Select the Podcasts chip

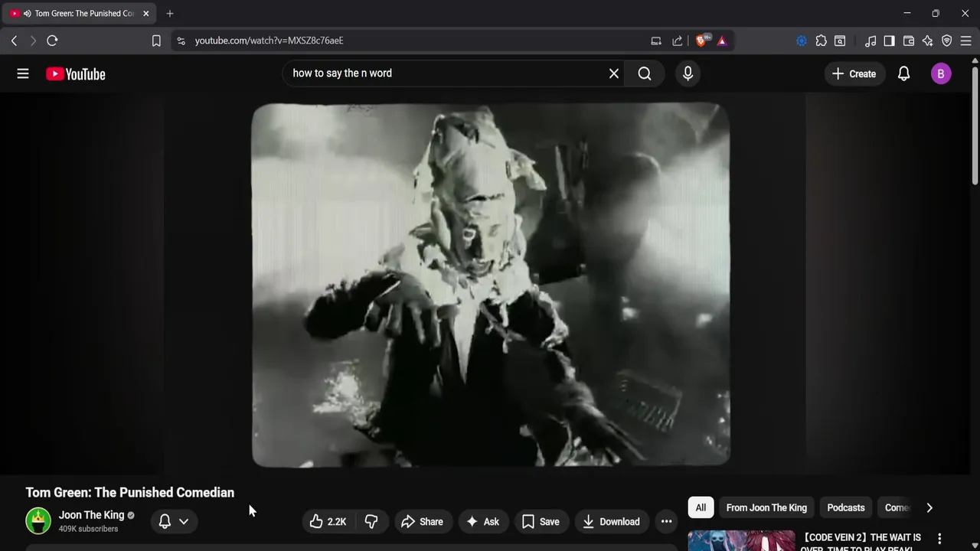coord(846,507)
